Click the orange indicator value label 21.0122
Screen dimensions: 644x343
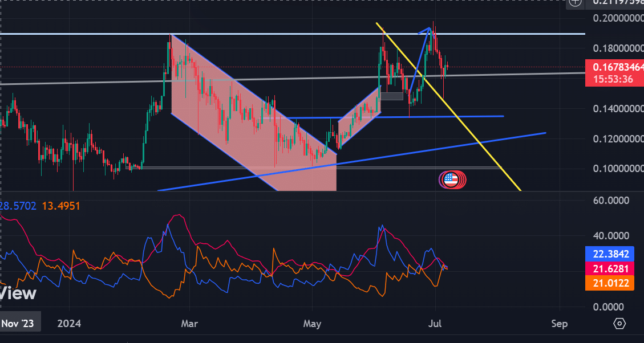pyautogui.click(x=610, y=283)
